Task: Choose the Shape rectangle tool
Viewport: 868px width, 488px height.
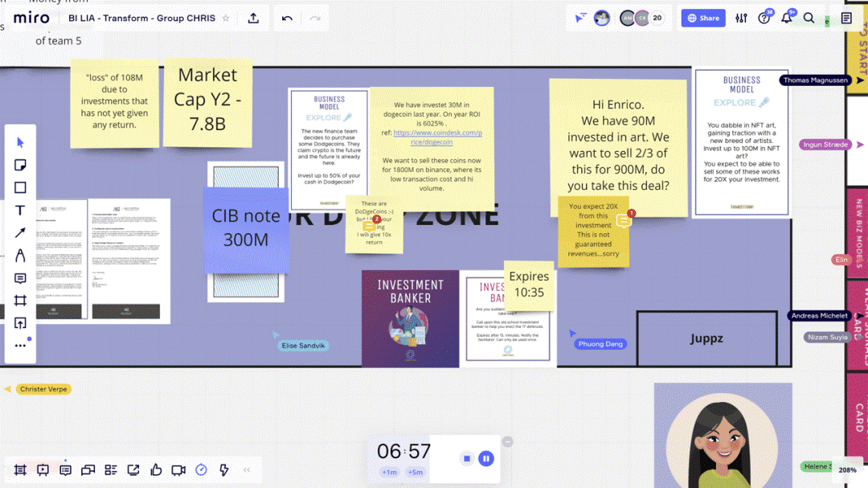Action: [20, 187]
